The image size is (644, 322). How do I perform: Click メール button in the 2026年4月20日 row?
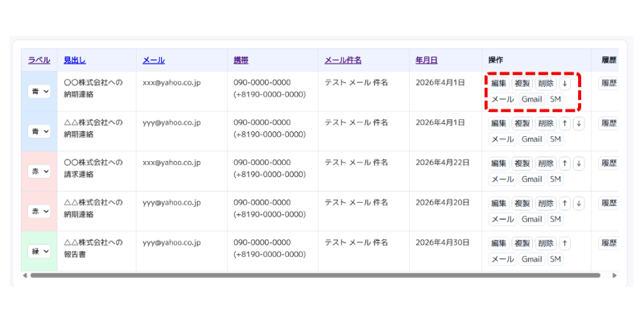tap(502, 219)
